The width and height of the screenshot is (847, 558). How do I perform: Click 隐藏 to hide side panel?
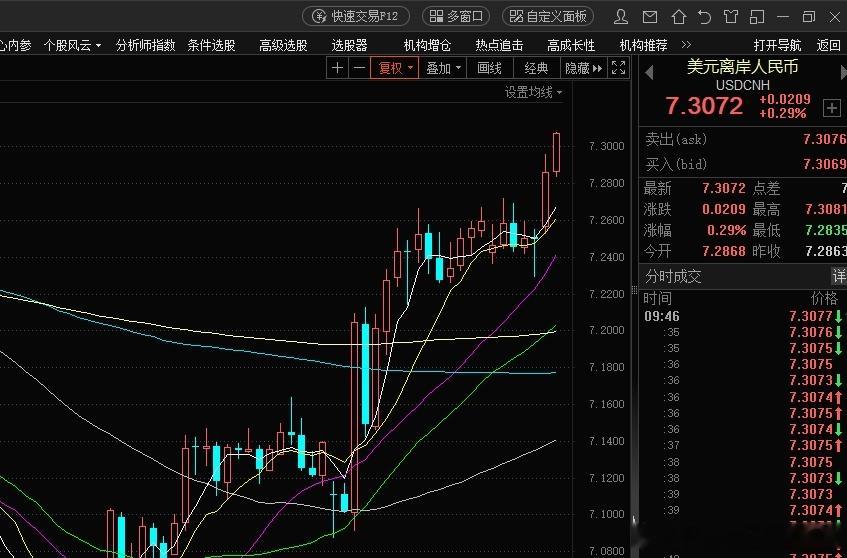pyautogui.click(x=583, y=68)
